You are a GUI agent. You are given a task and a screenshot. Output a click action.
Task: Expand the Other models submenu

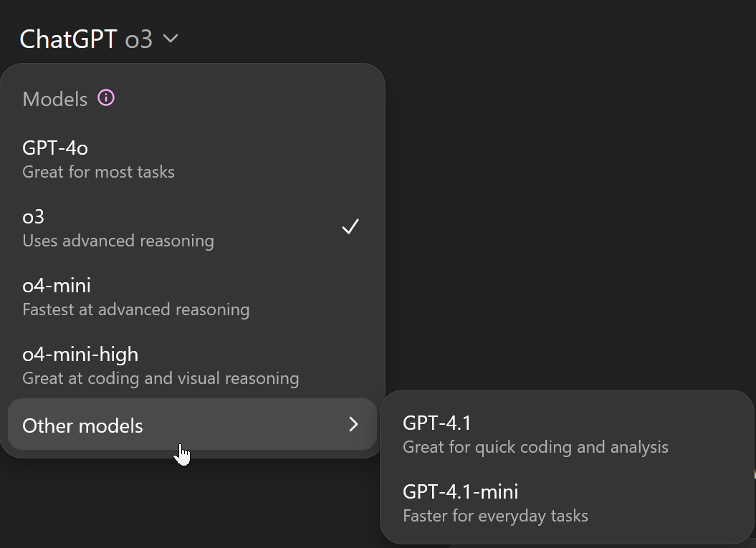click(192, 424)
